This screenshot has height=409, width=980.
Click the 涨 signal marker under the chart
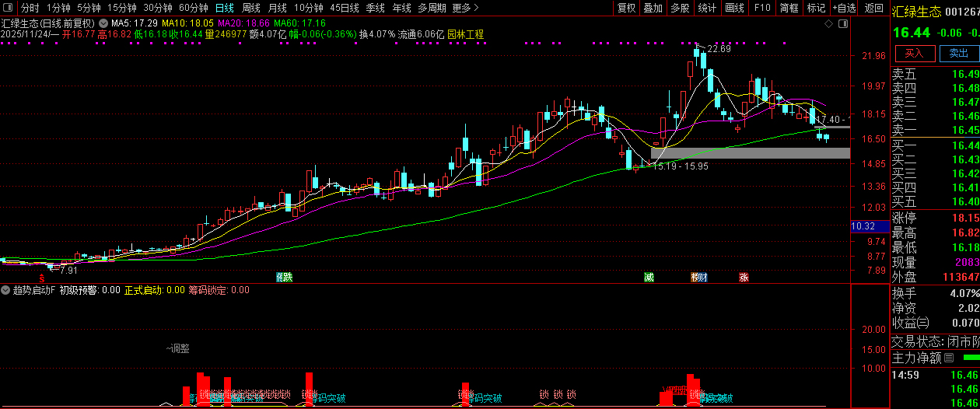pyautogui.click(x=744, y=277)
